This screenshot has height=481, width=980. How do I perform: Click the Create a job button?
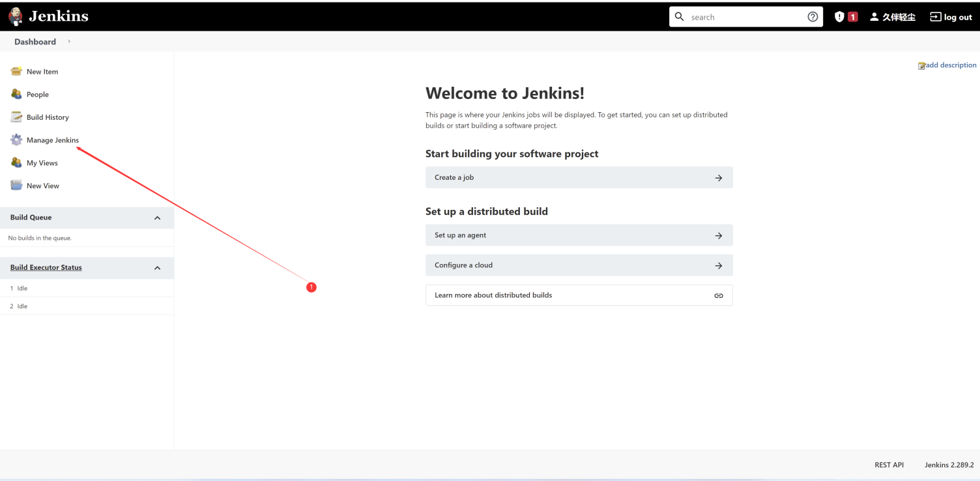coord(579,177)
